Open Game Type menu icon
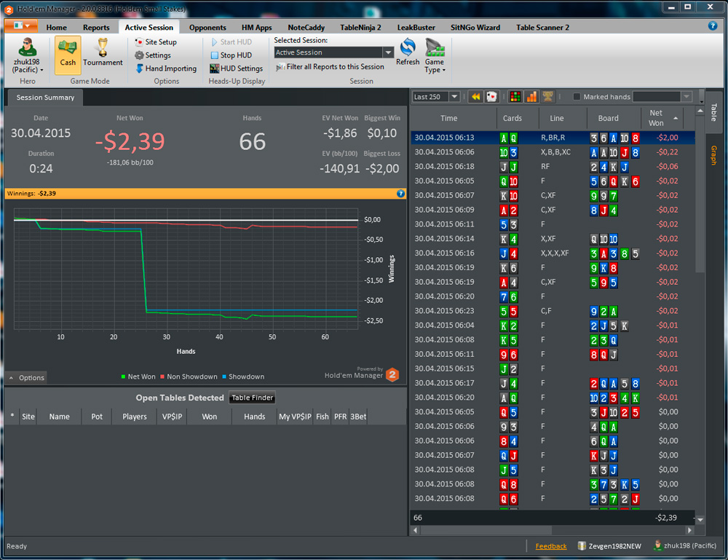Image resolution: width=728 pixels, height=560 pixels. 435,56
